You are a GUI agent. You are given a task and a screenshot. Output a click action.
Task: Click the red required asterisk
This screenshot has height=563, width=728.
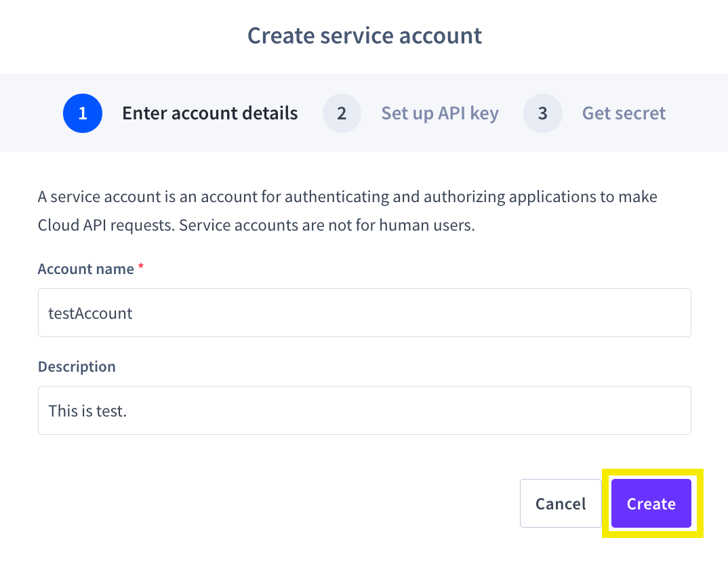click(x=141, y=268)
